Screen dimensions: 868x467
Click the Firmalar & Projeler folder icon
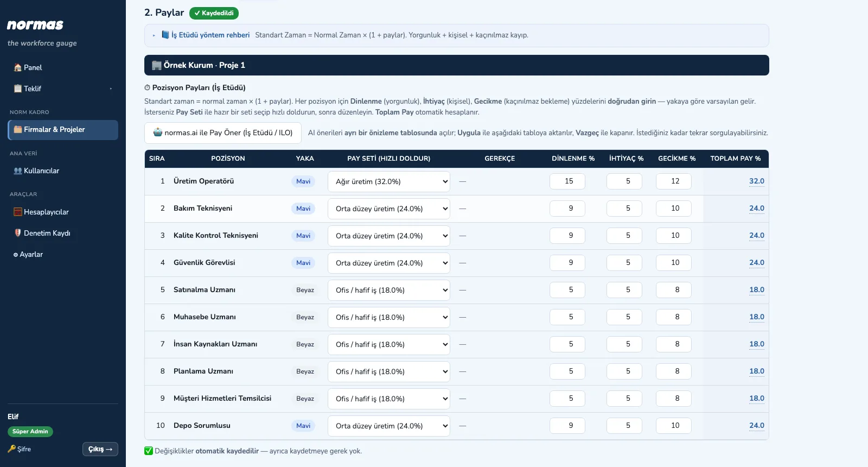18,130
